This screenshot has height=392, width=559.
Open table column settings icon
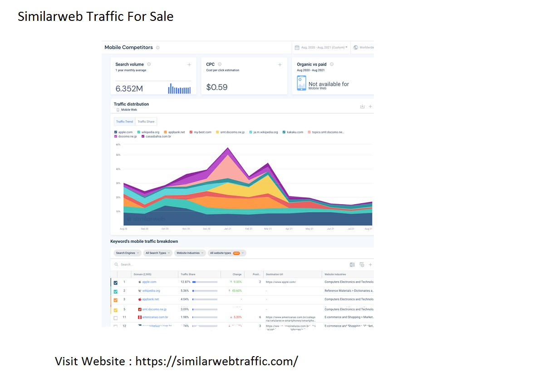(x=362, y=265)
